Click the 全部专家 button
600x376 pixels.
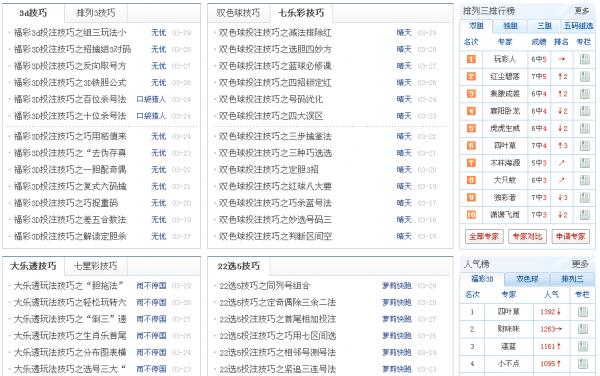pos(484,236)
